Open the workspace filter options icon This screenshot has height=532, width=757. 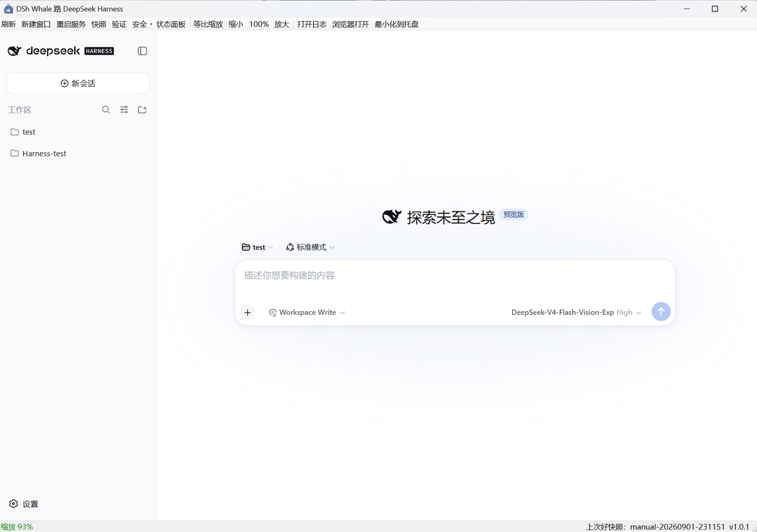124,110
